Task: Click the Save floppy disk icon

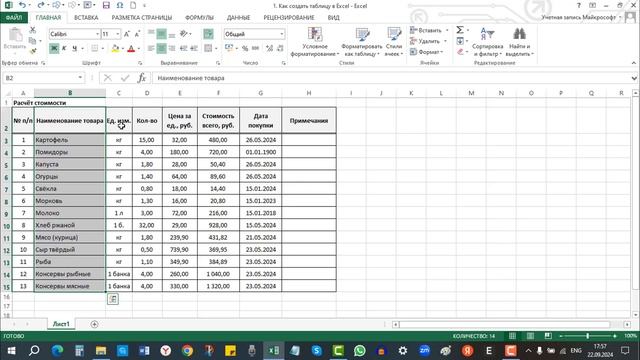Action: (106, 5)
